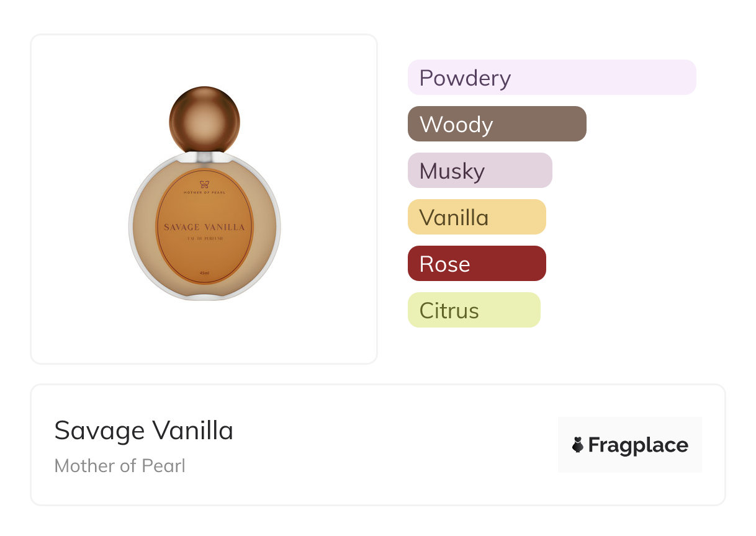Click MOTHER OF PEARL text on the bottle label
The image size is (756, 536).
(205, 193)
